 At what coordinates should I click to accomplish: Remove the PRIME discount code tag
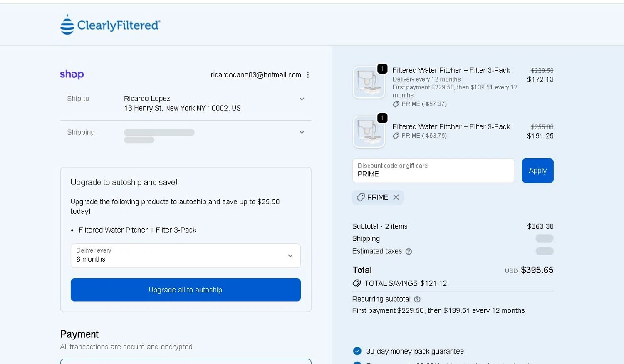coord(396,197)
